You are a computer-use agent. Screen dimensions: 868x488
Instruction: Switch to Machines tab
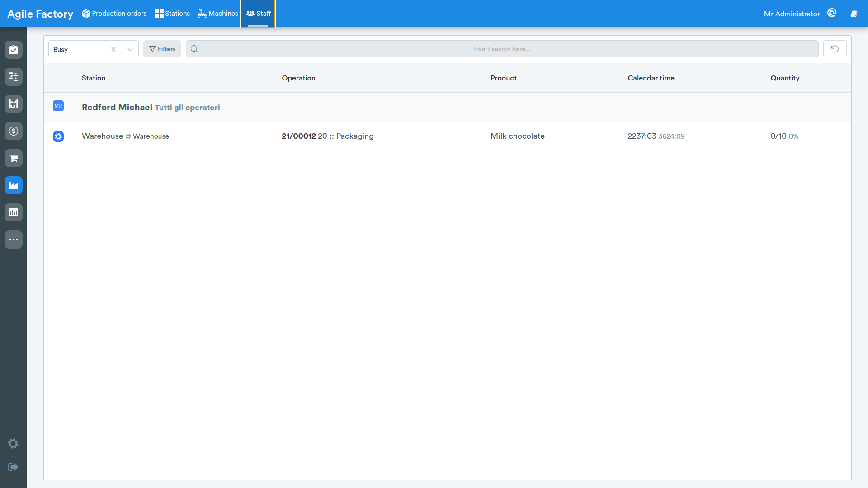point(218,14)
